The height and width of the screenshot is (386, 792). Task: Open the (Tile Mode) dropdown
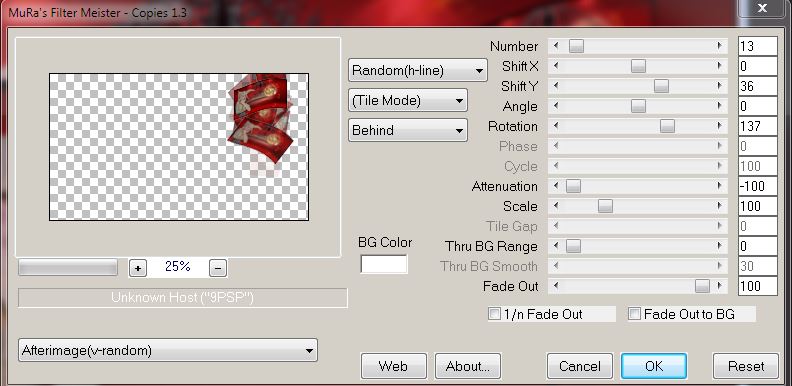click(x=408, y=101)
